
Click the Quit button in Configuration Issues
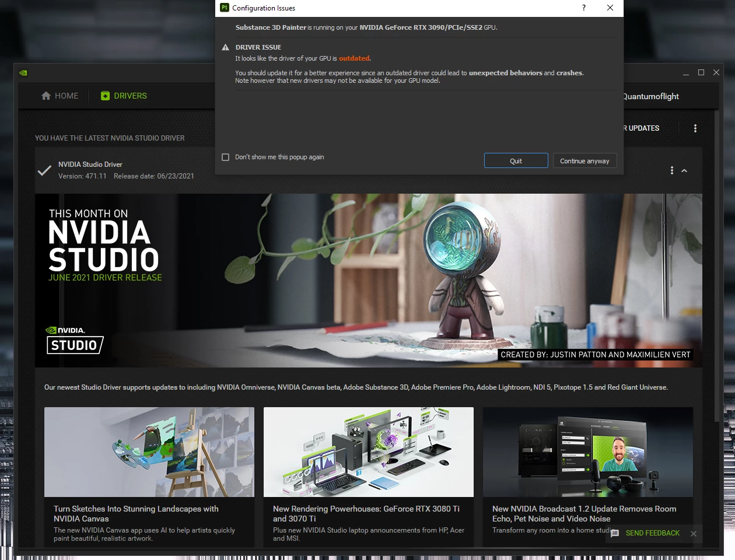click(516, 160)
